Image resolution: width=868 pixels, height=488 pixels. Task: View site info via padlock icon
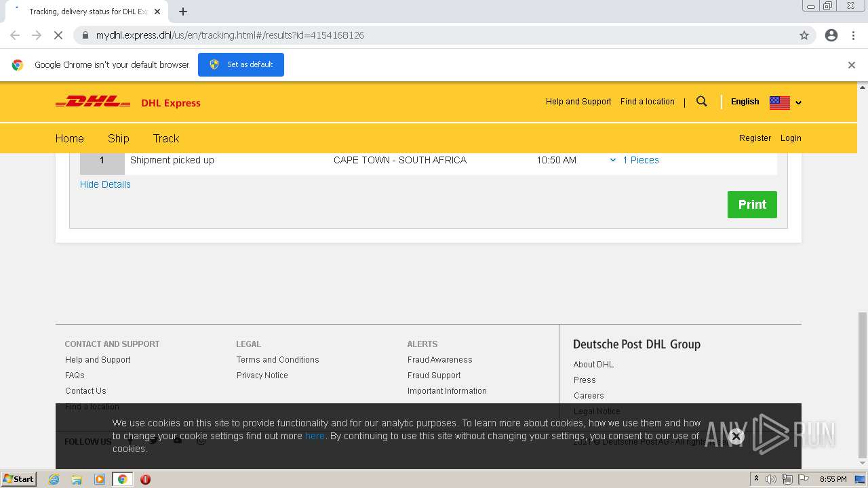click(85, 35)
